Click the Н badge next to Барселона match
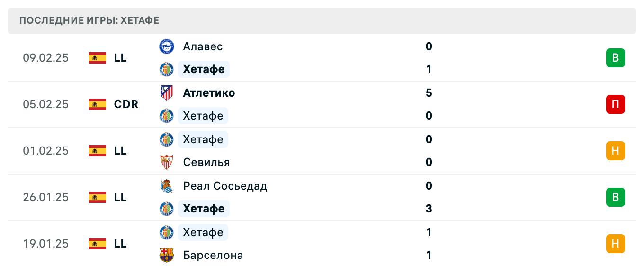 pos(616,244)
